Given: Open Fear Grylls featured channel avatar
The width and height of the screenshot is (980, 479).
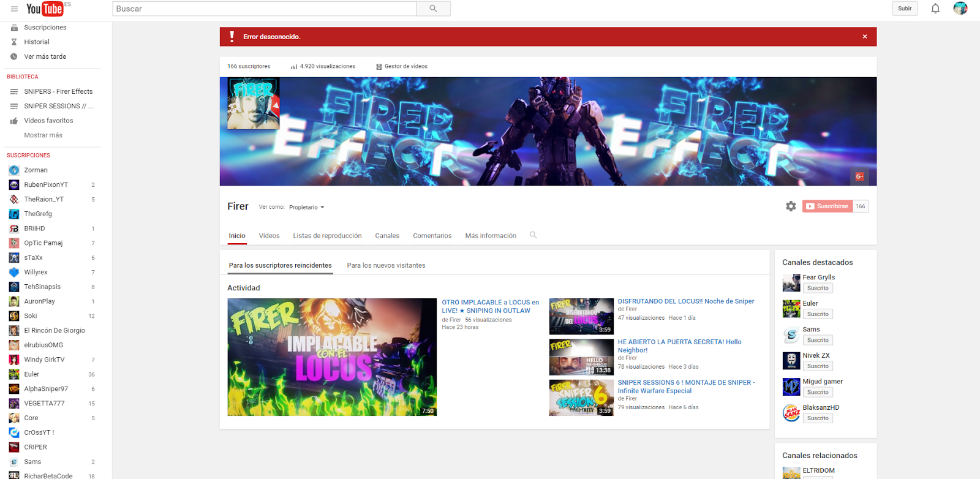Looking at the screenshot, I should [791, 282].
